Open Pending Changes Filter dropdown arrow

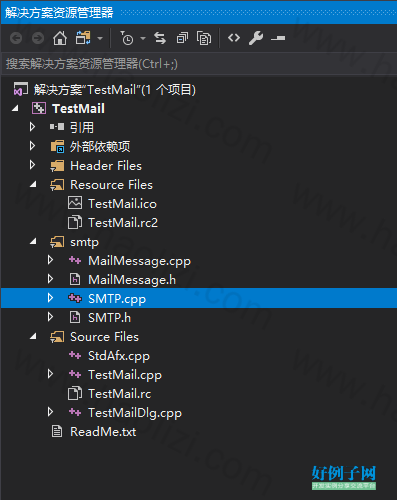[x=143, y=38]
